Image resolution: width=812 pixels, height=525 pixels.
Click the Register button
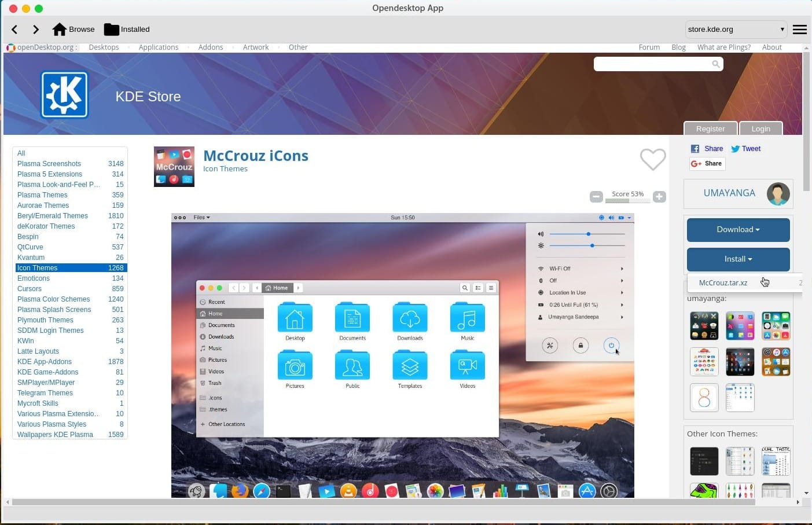tap(711, 129)
